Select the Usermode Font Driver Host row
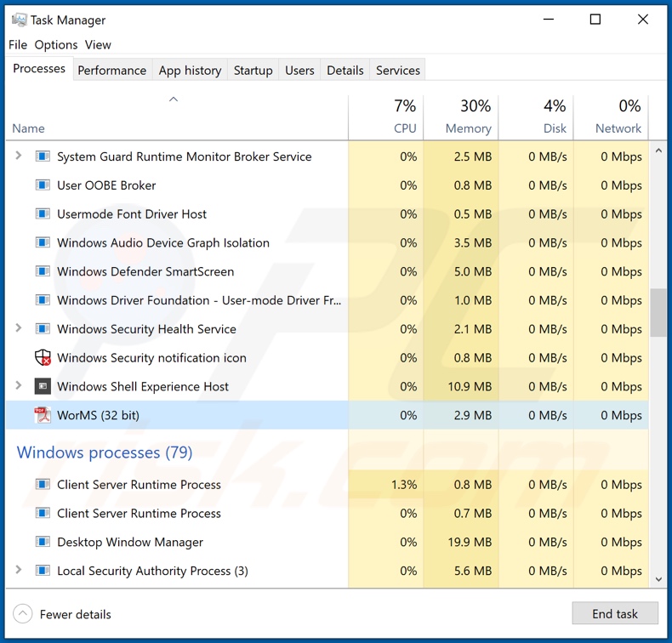Screen dimensions: 672x643 pos(132,214)
